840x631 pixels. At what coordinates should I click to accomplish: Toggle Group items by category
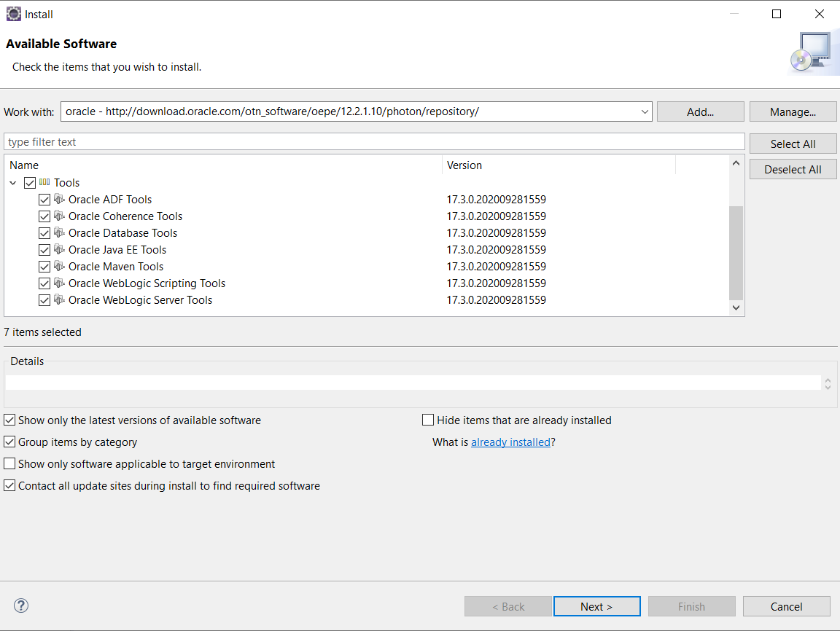point(9,442)
